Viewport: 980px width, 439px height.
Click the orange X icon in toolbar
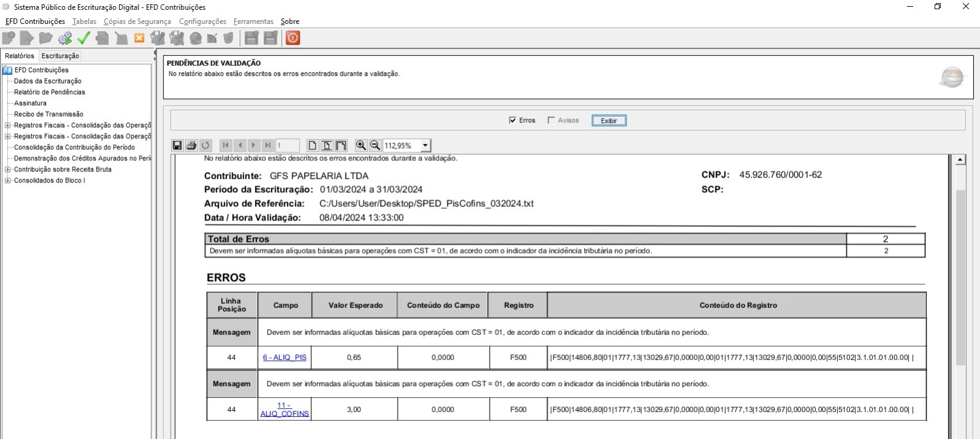point(139,38)
